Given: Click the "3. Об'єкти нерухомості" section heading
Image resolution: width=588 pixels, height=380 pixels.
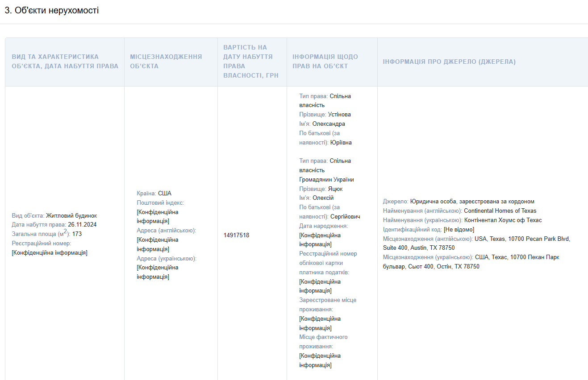Looking at the screenshot, I should point(51,11).
